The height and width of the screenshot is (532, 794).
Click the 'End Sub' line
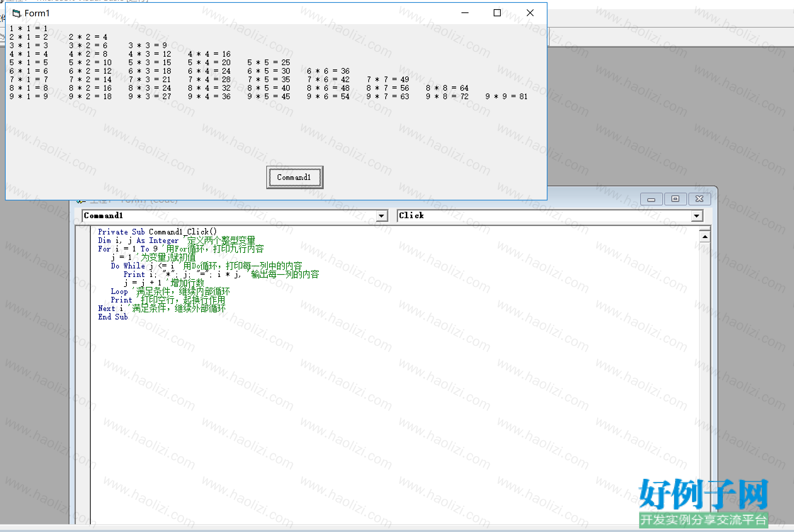113,317
